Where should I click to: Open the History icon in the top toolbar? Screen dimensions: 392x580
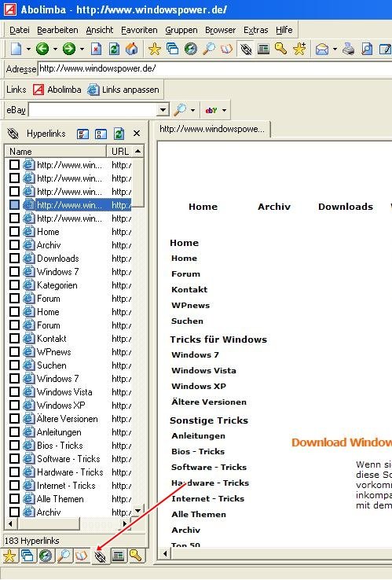point(191,49)
